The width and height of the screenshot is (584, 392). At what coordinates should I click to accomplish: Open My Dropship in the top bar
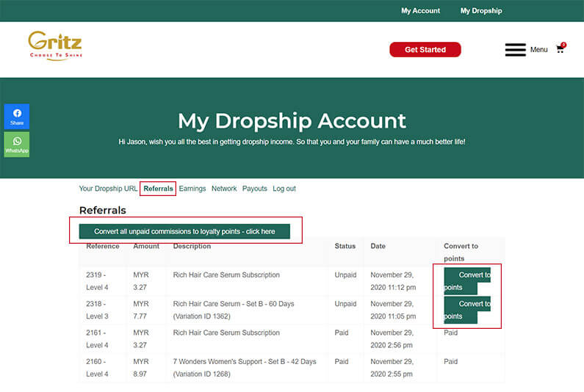[481, 11]
